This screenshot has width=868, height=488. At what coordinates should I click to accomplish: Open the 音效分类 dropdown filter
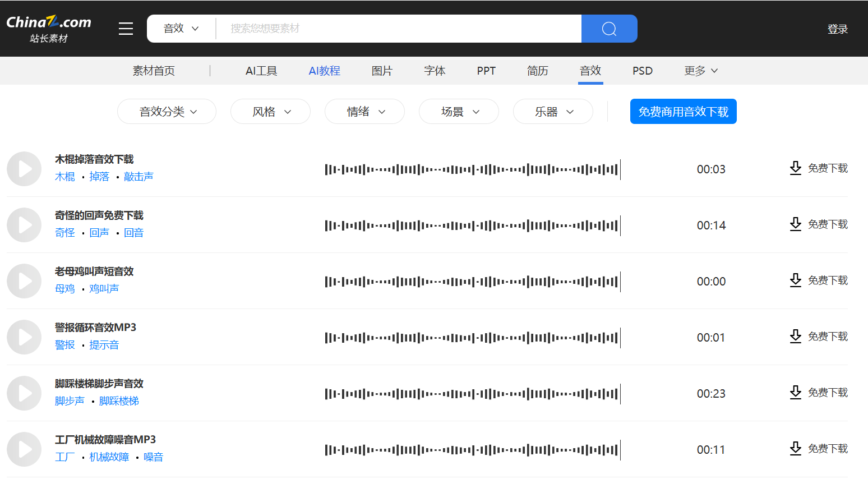167,112
